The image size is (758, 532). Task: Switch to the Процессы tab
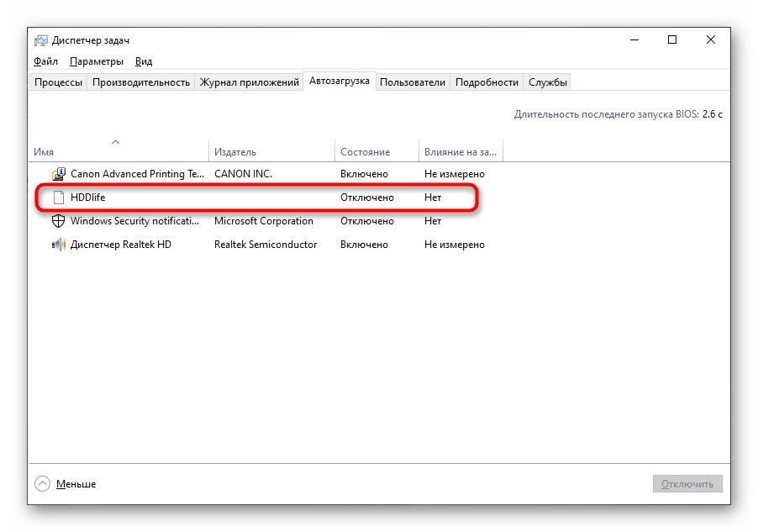[58, 82]
